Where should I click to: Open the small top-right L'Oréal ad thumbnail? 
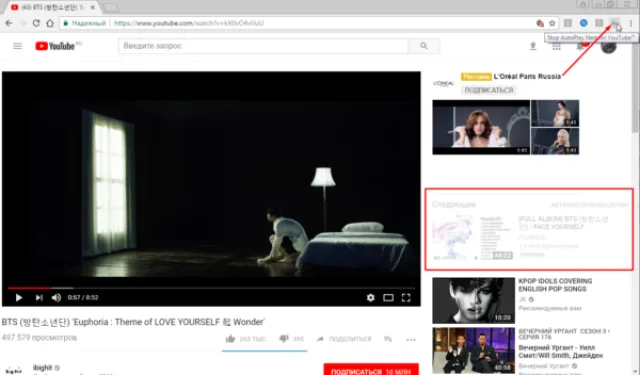(555, 113)
